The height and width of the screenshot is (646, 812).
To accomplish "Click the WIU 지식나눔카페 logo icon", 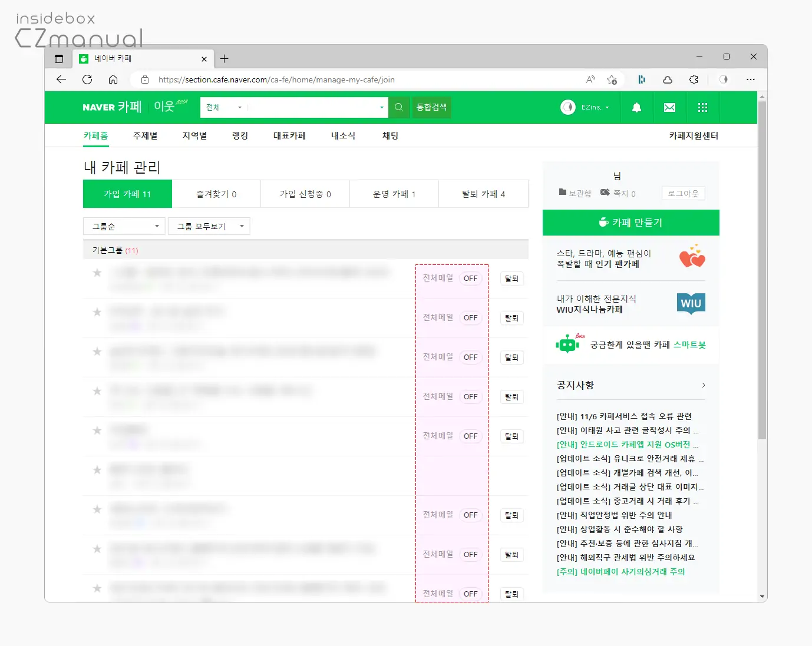I will [690, 303].
